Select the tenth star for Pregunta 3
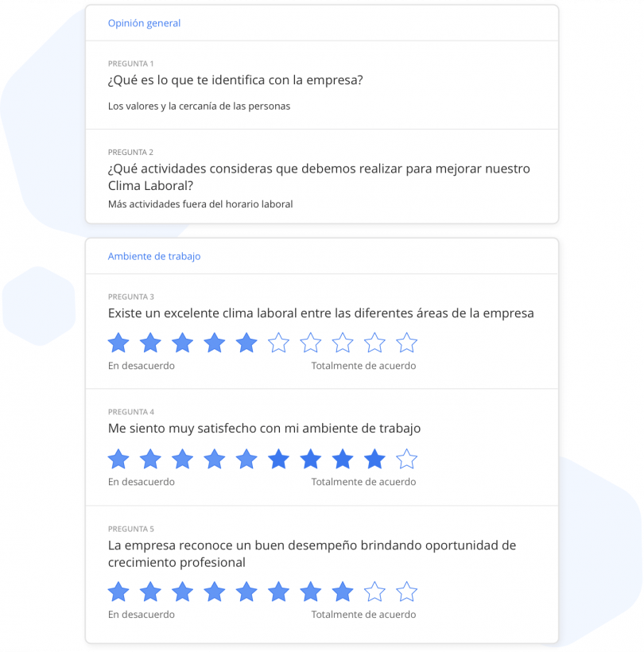The image size is (644, 652). 406,343
